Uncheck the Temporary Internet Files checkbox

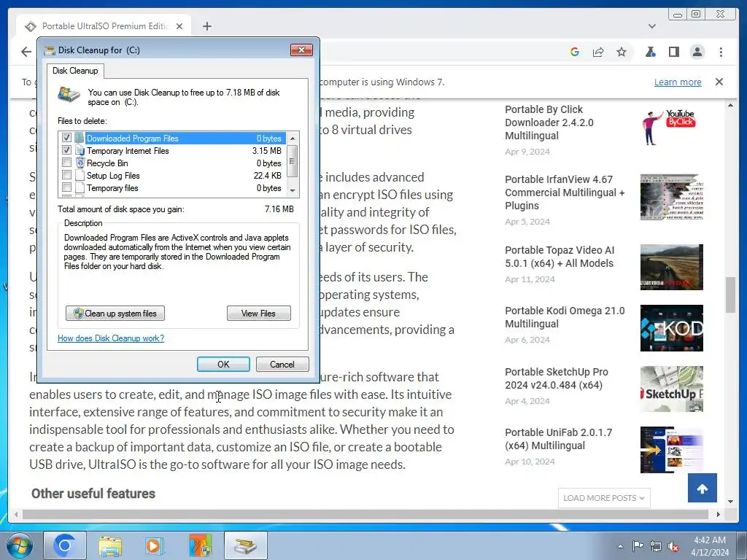coord(66,150)
